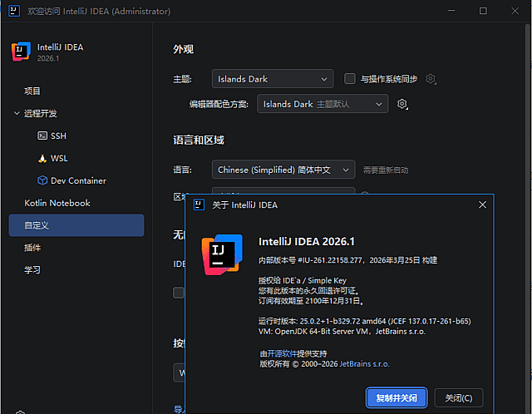Minimize the IntelliJ IDEA welcome window

point(451,11)
